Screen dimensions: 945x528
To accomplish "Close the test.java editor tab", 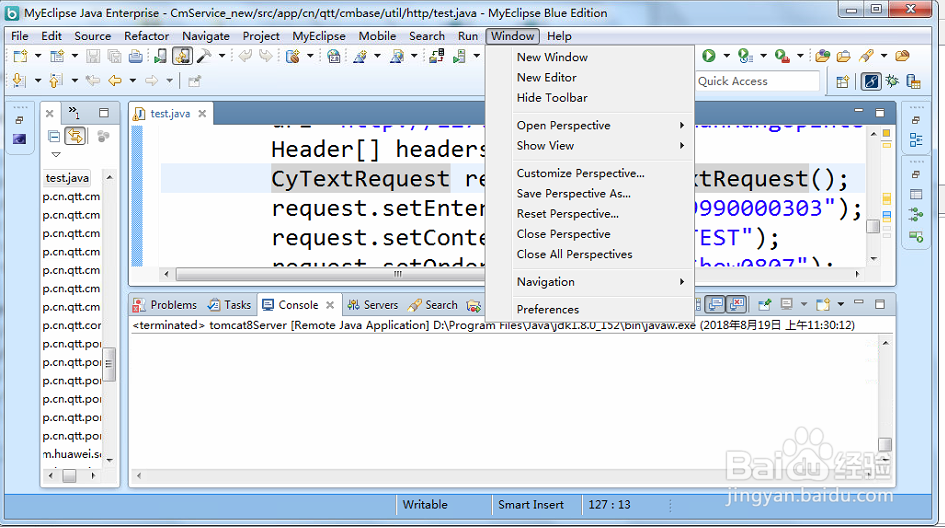I will click(x=202, y=113).
